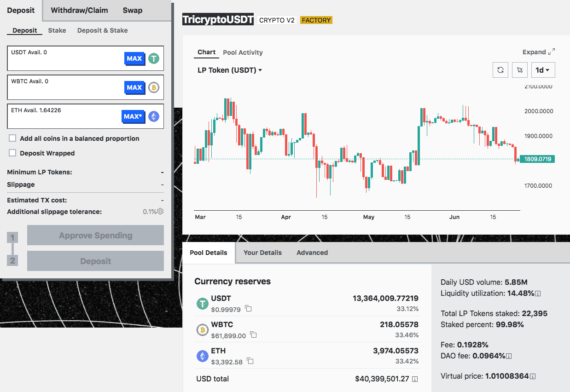The height and width of the screenshot is (392, 570).
Task: Open slippage tolerance settings gear
Action: click(x=160, y=211)
